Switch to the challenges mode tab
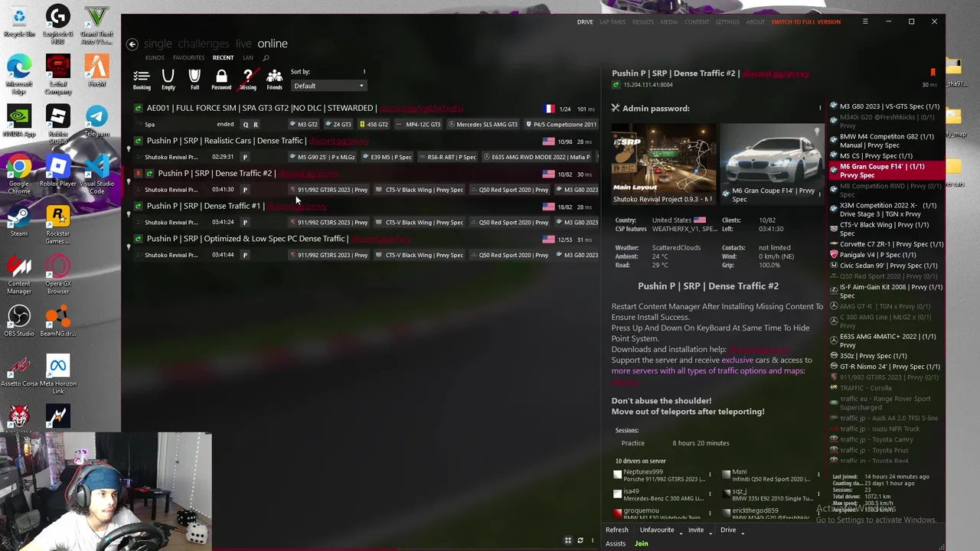Image resolution: width=980 pixels, height=551 pixels. (x=203, y=44)
